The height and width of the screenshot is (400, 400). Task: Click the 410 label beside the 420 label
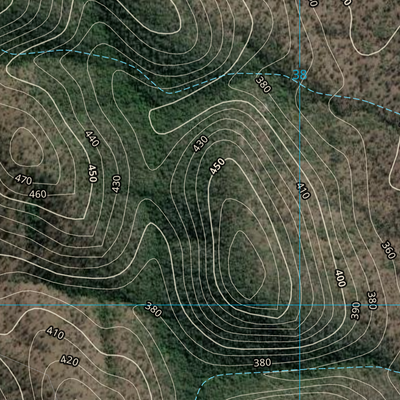pos(55,333)
